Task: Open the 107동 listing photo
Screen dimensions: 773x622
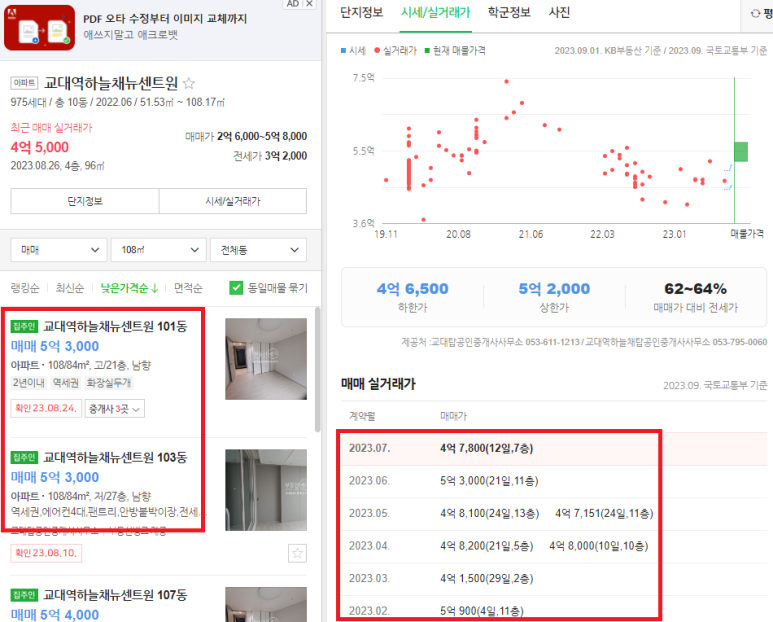Action: pyautogui.click(x=266, y=604)
